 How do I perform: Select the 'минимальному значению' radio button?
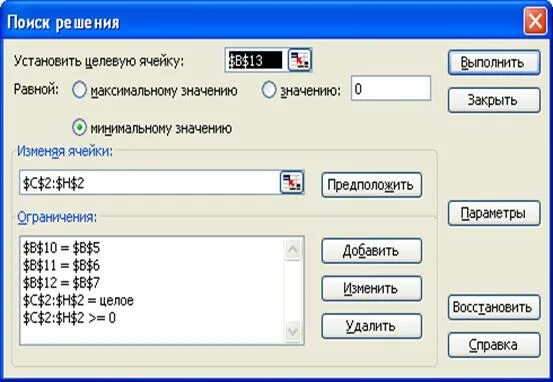click(x=79, y=128)
